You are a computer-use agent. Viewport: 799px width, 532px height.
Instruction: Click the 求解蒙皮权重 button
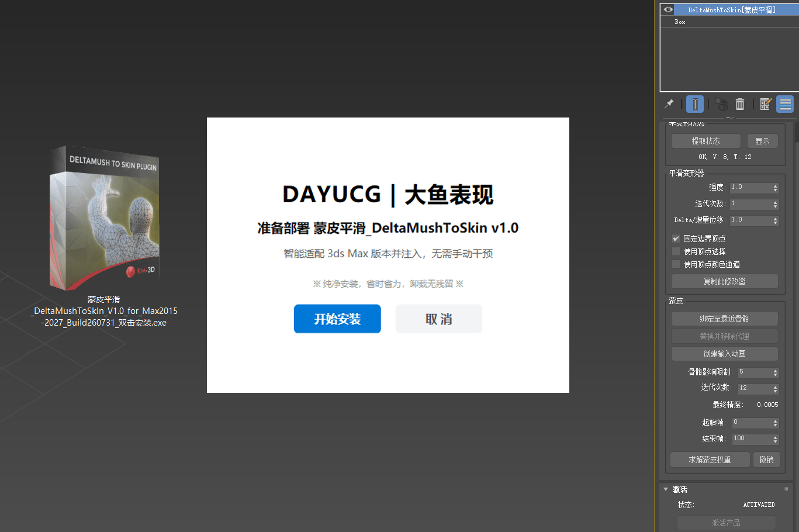(710, 460)
